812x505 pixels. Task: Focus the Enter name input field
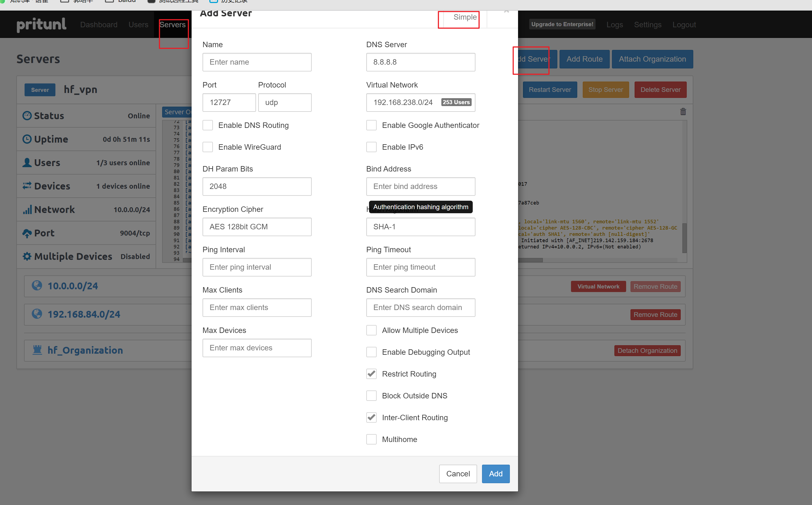[257, 62]
